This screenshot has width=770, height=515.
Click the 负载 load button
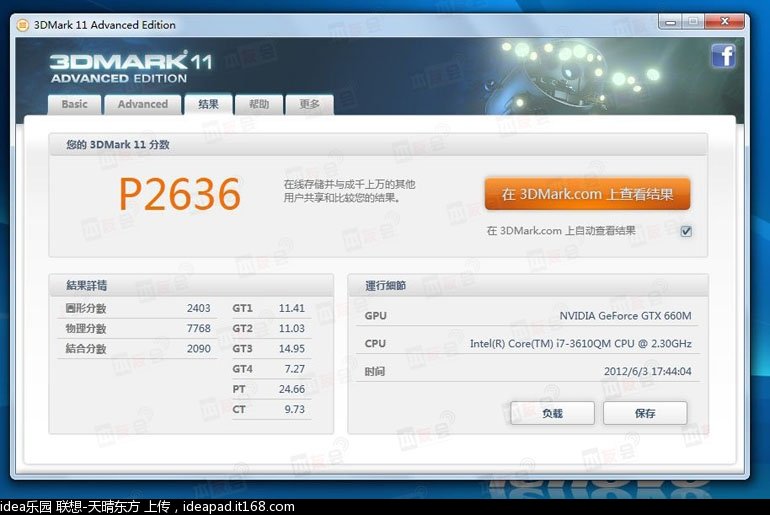tap(552, 413)
